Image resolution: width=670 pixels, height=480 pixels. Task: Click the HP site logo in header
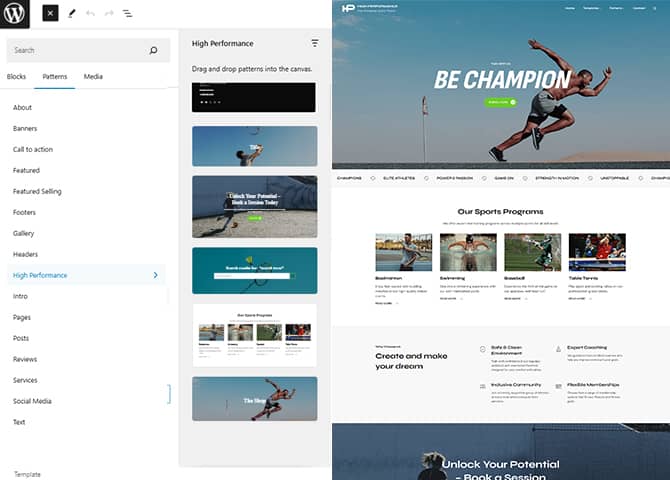[349, 8]
